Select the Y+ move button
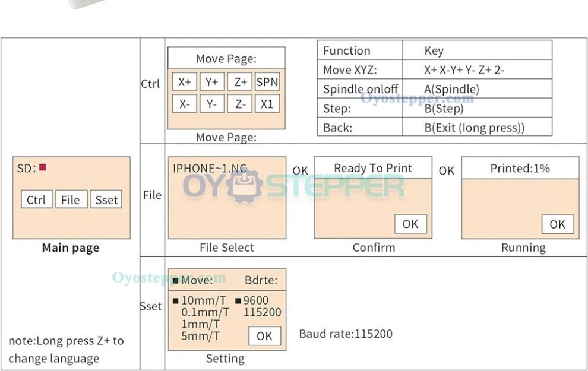This screenshot has width=588, height=371. [212, 82]
